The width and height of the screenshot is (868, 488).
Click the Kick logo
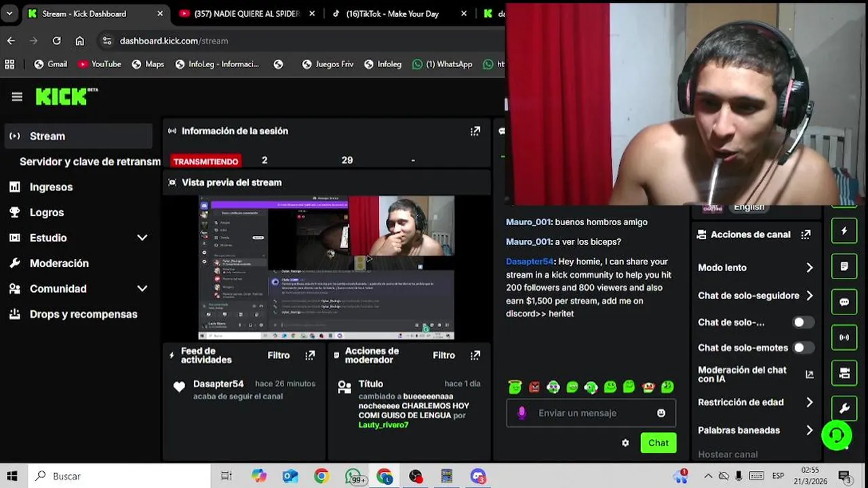tap(66, 97)
